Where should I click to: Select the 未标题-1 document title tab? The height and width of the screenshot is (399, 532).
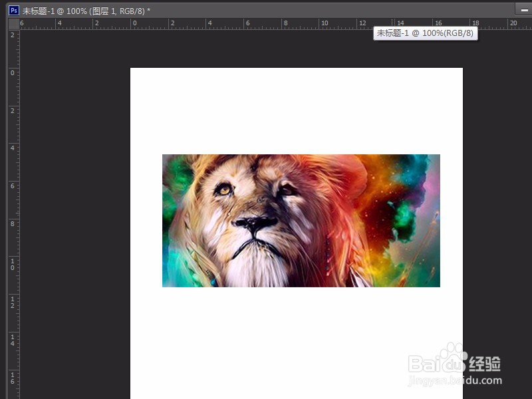coord(86,11)
